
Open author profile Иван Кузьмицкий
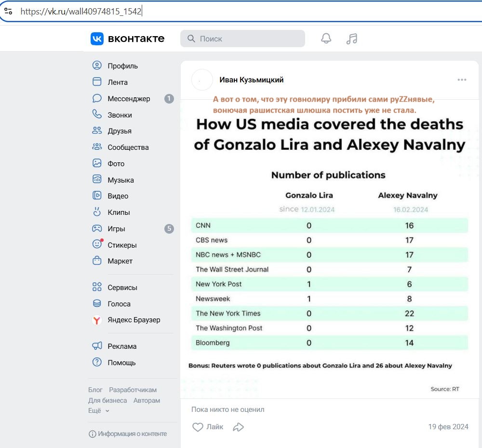point(252,80)
